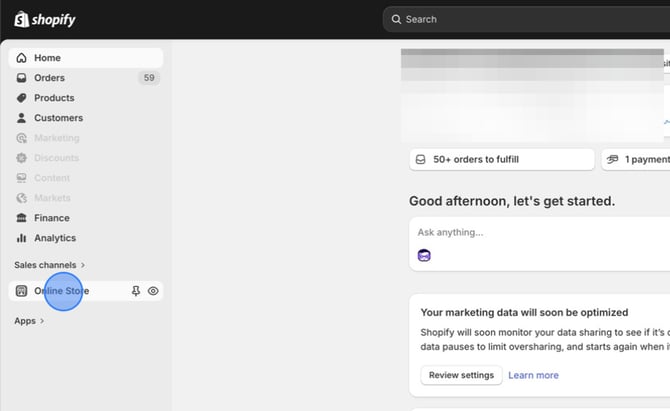Click the Orders inbox icon
The height and width of the screenshot is (411, 670).
pyautogui.click(x=21, y=78)
